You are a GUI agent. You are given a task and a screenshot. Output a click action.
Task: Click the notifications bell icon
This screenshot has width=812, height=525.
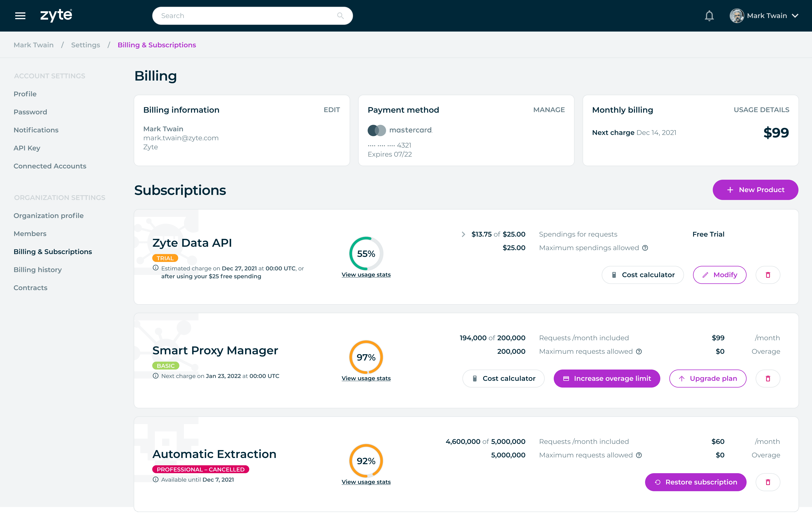(709, 16)
